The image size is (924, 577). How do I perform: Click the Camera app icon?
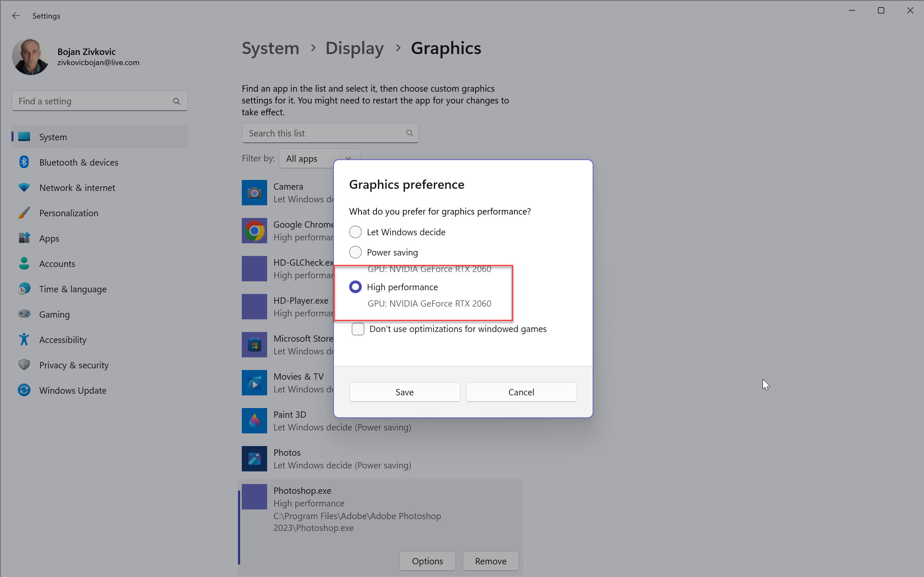[x=254, y=193]
